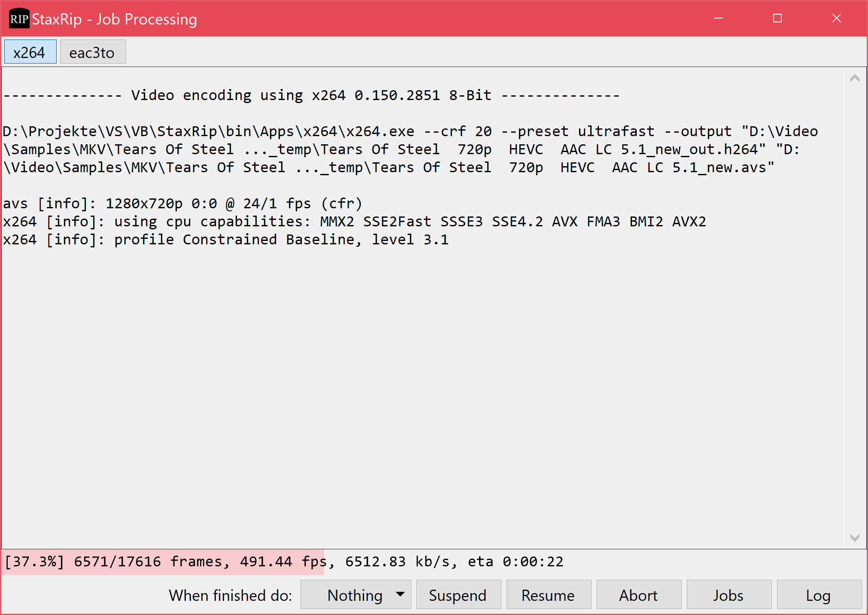Image resolution: width=868 pixels, height=615 pixels.
Task: Close the Job Processing window
Action: (837, 18)
